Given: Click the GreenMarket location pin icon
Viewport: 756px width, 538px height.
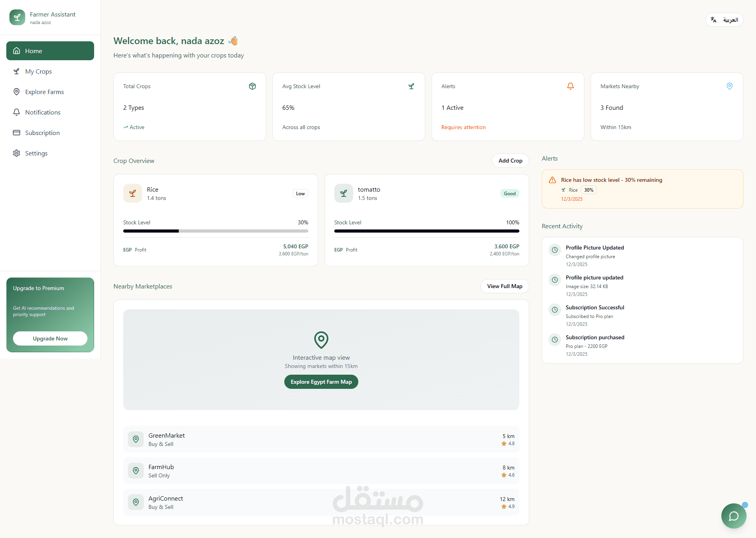Looking at the screenshot, I should (136, 439).
